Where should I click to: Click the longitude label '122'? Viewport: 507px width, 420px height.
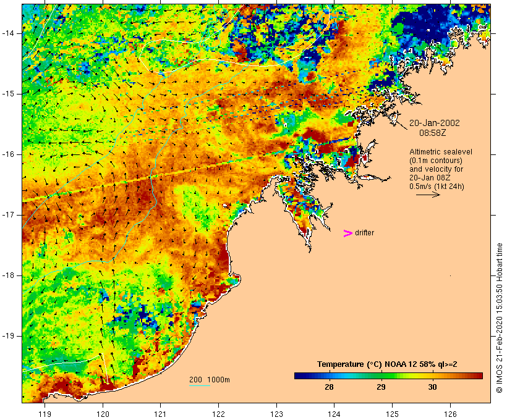point(218,414)
